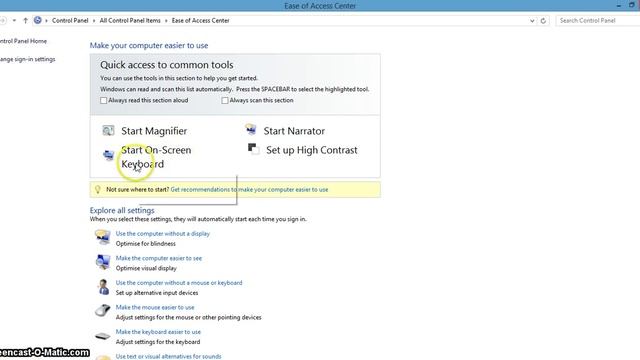640x360 pixels.
Task: Click the All Control Panel Items breadcrumb
Action: [x=130, y=20]
